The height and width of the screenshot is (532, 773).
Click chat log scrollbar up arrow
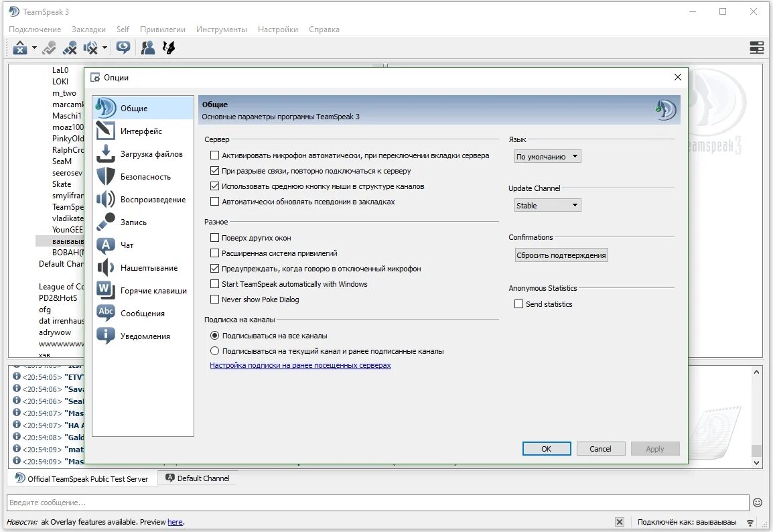point(756,373)
